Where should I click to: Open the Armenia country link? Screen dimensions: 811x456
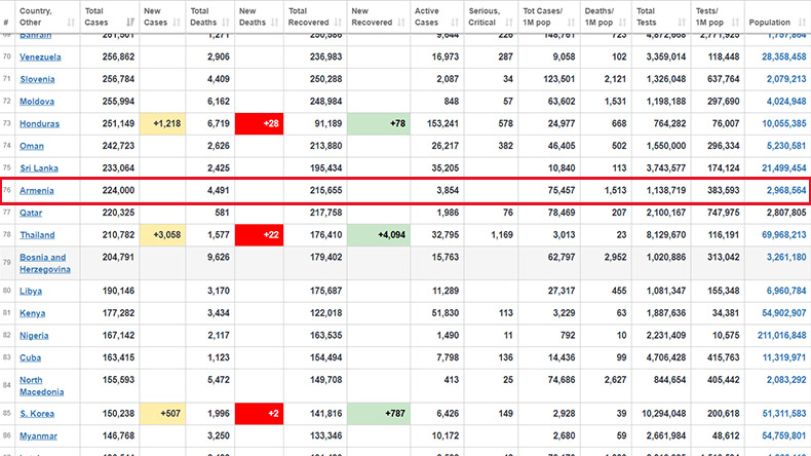pos(36,190)
